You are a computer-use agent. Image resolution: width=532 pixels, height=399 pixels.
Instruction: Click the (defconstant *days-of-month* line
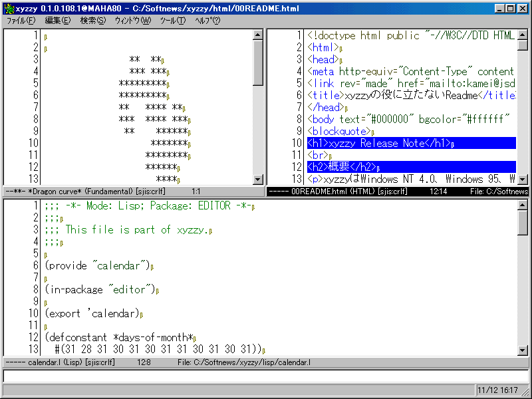point(119,337)
